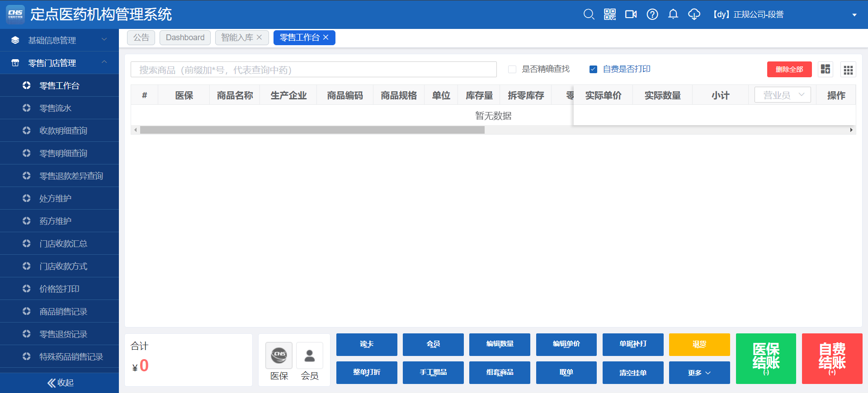The height and width of the screenshot is (393, 868).
Task: Open the 营业员 dropdown in table header
Action: tap(783, 95)
